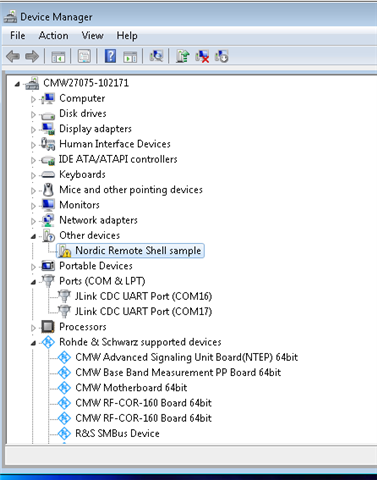Select the R&S SMBus Device entry

117,433
